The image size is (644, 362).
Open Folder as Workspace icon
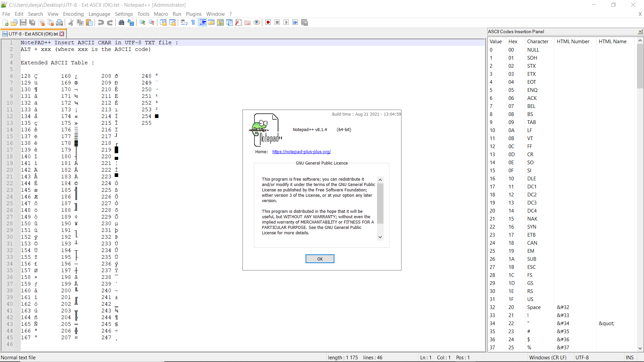[248, 22]
